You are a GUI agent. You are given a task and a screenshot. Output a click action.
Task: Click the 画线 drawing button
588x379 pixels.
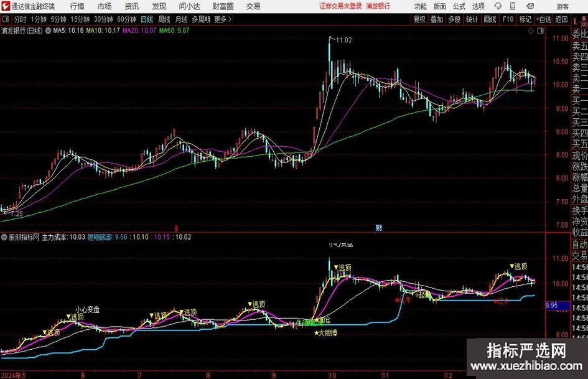[x=490, y=19]
